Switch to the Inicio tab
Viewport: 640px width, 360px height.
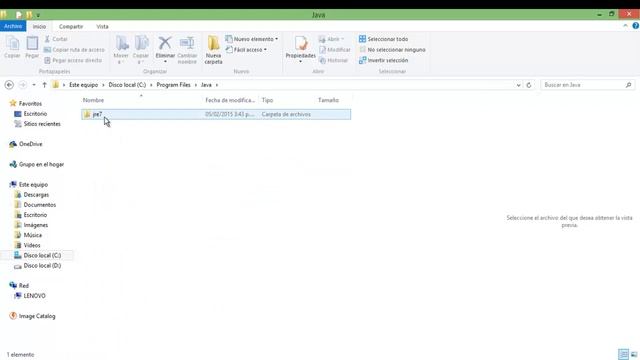tap(39, 26)
